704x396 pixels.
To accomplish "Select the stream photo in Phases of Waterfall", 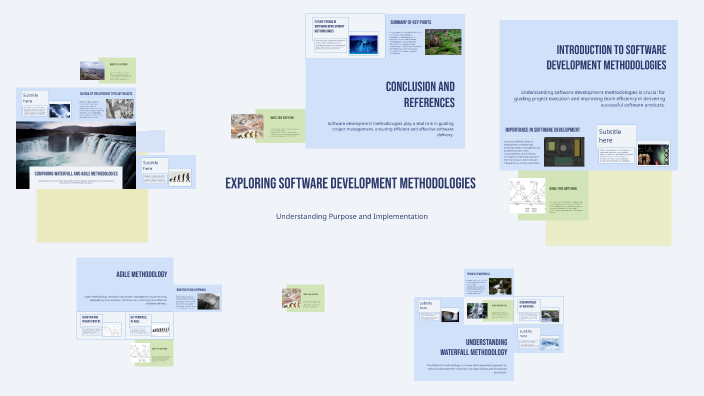I will click(500, 286).
